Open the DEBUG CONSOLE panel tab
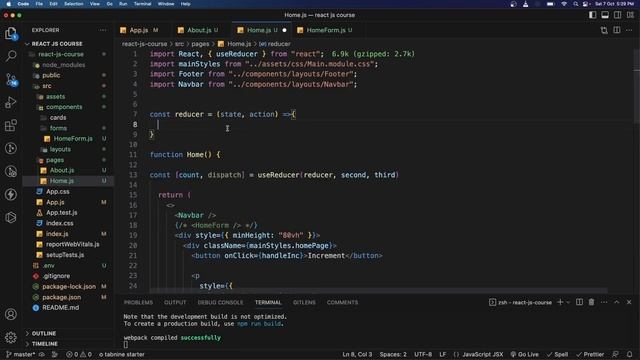640x360 pixels. tap(220, 302)
